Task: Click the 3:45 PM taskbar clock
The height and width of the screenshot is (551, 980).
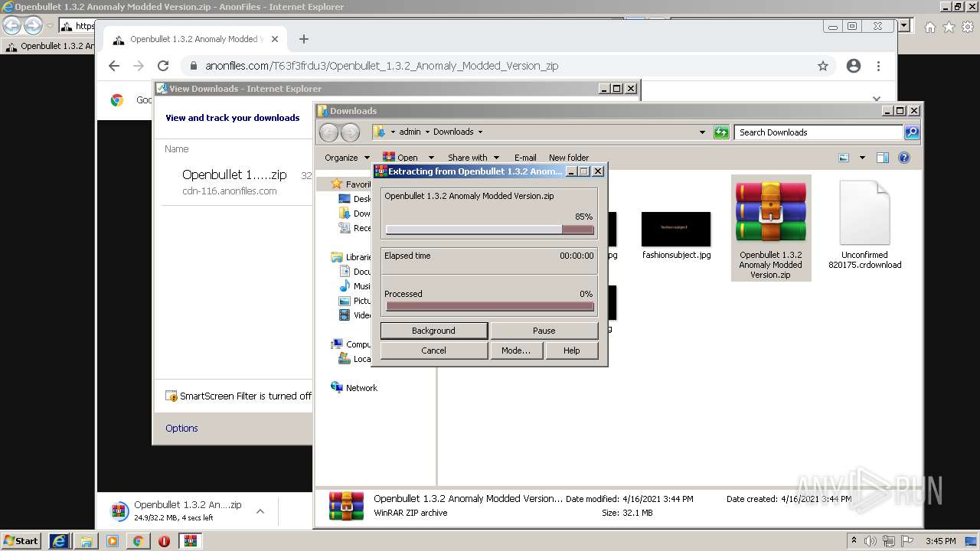Action: [x=940, y=541]
